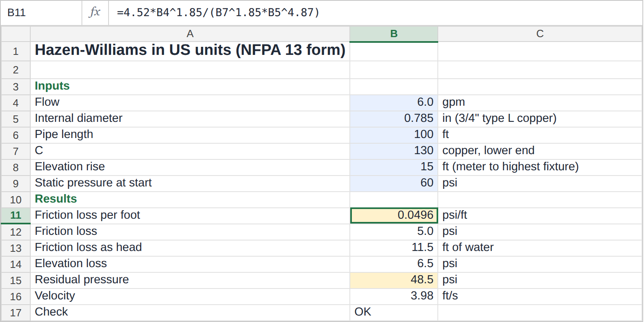644x322 pixels.
Task: Click the 'psi/ft' unit cell
Action: [540, 216]
